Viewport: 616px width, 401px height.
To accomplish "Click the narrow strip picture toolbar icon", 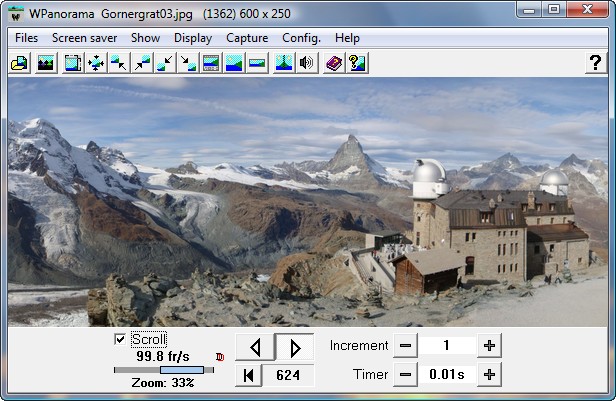I will click(x=257, y=63).
